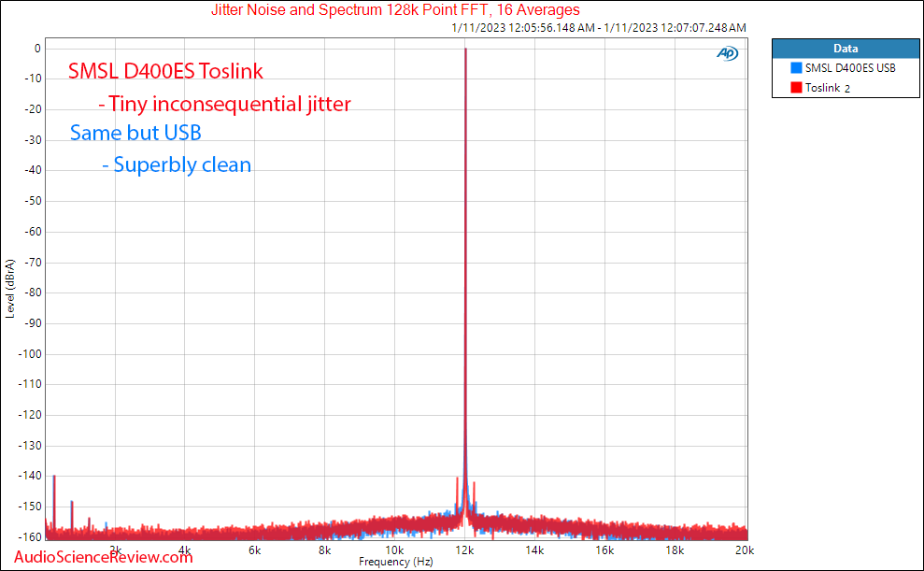The height and width of the screenshot is (571, 924).
Task: Click the '-70' level tick label
Action: [33, 263]
